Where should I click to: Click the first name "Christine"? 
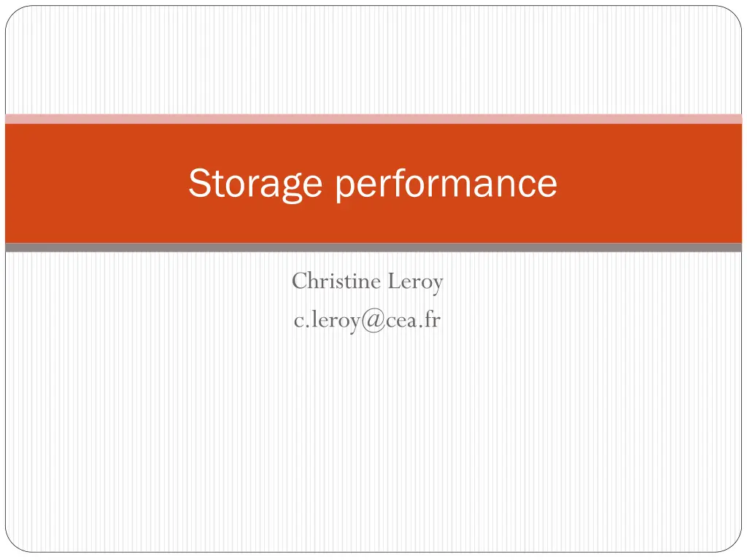tap(336, 281)
